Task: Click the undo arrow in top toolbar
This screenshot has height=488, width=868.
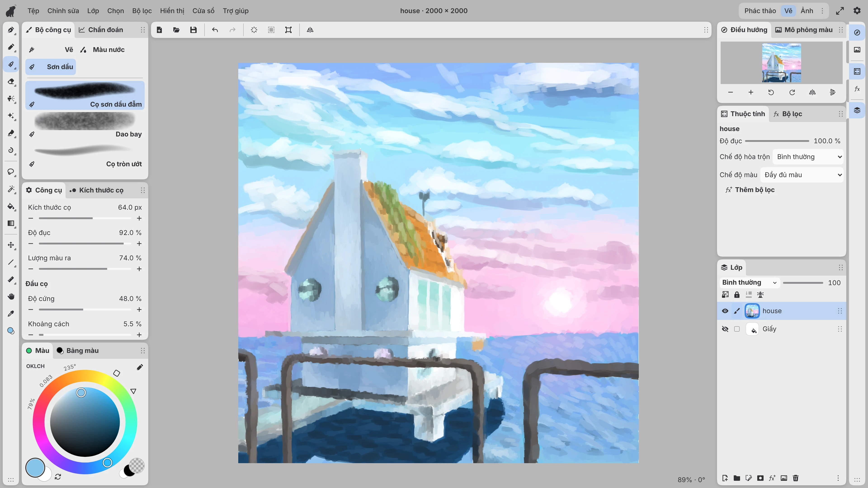Action: click(215, 30)
